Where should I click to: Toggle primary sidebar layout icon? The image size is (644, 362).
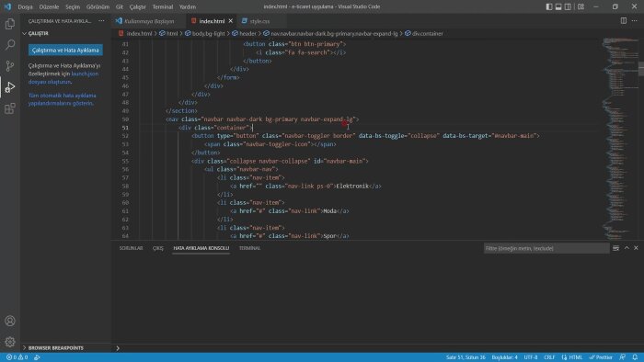549,6
